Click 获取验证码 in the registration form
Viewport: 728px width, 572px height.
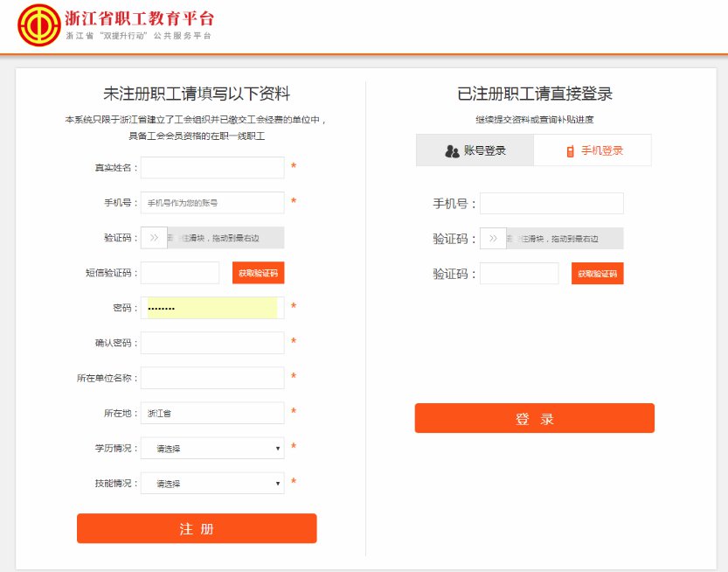click(x=258, y=273)
